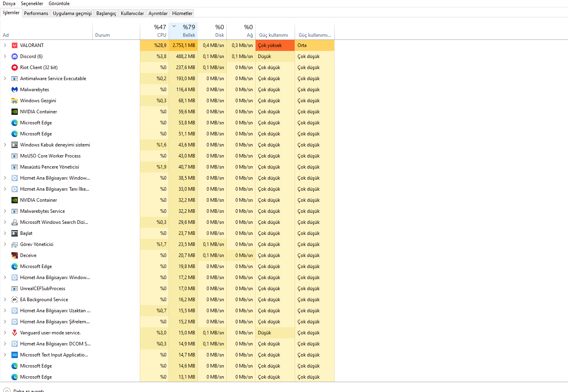Click the Discord app icon
This screenshot has height=392, width=568.
click(x=15, y=56)
